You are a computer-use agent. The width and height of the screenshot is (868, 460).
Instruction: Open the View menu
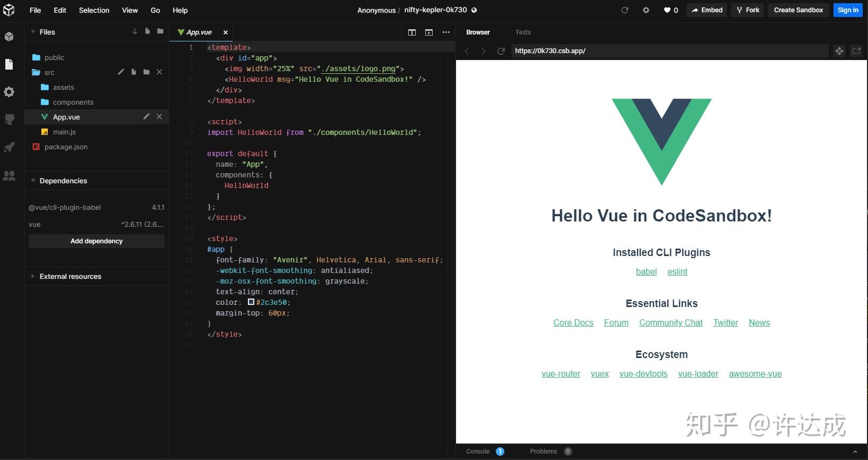[x=130, y=10]
